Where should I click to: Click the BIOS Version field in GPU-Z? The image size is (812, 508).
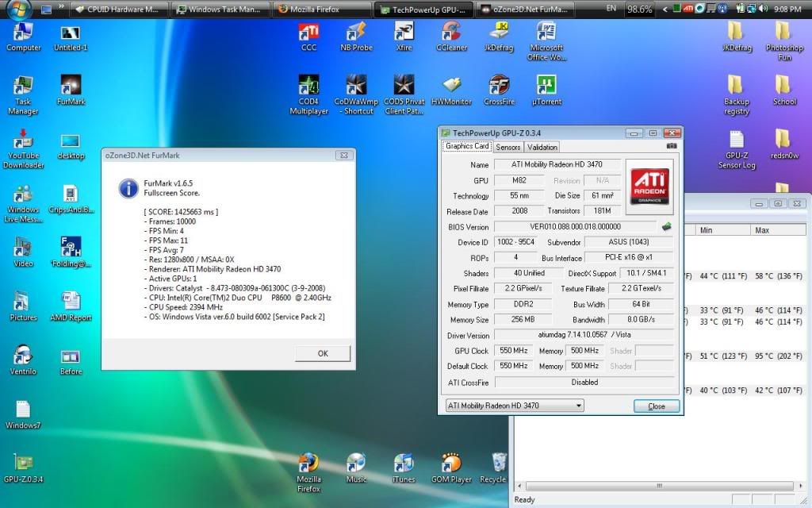(575, 226)
